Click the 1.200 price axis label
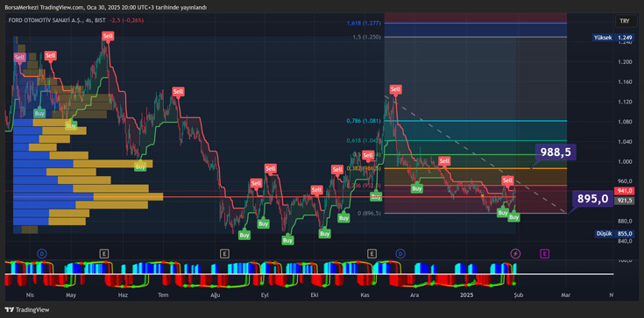The width and height of the screenshot is (644, 318). [x=624, y=61]
